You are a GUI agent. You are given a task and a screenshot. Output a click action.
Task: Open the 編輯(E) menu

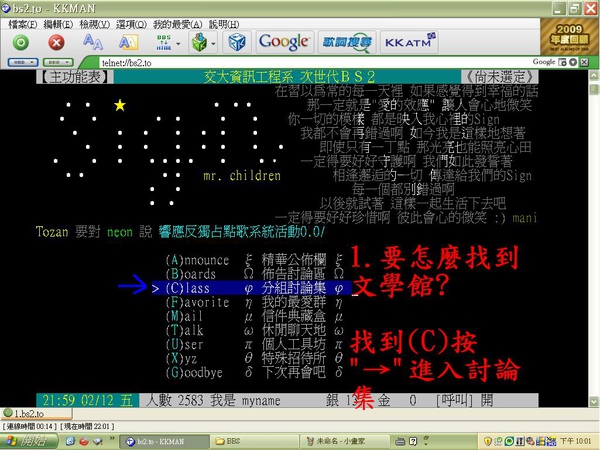tap(59, 24)
